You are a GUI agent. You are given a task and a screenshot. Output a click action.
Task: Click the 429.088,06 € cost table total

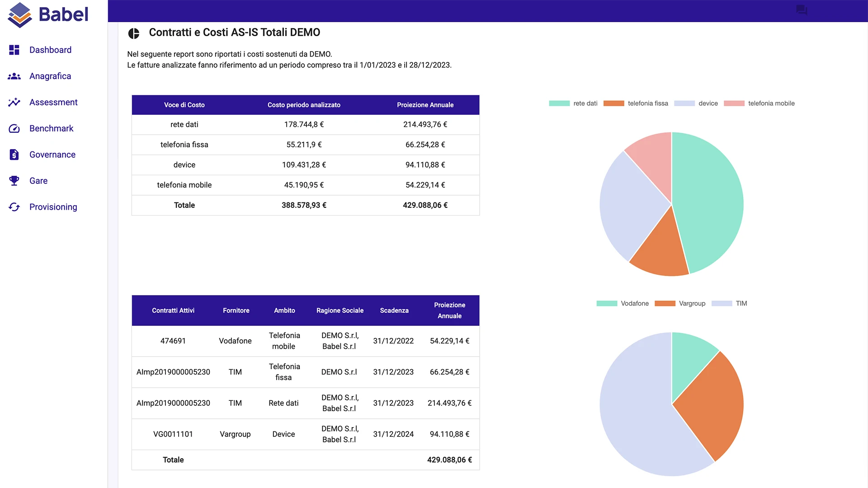[425, 205]
